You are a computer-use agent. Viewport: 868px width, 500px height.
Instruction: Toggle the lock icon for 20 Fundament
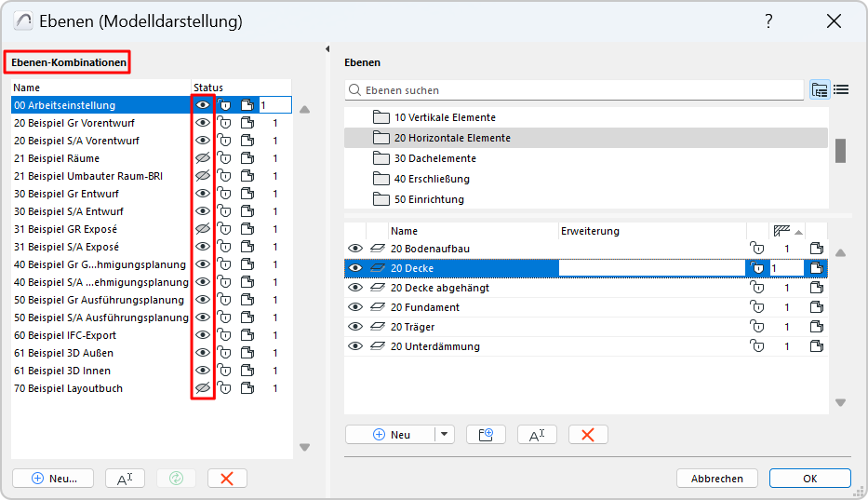(757, 307)
